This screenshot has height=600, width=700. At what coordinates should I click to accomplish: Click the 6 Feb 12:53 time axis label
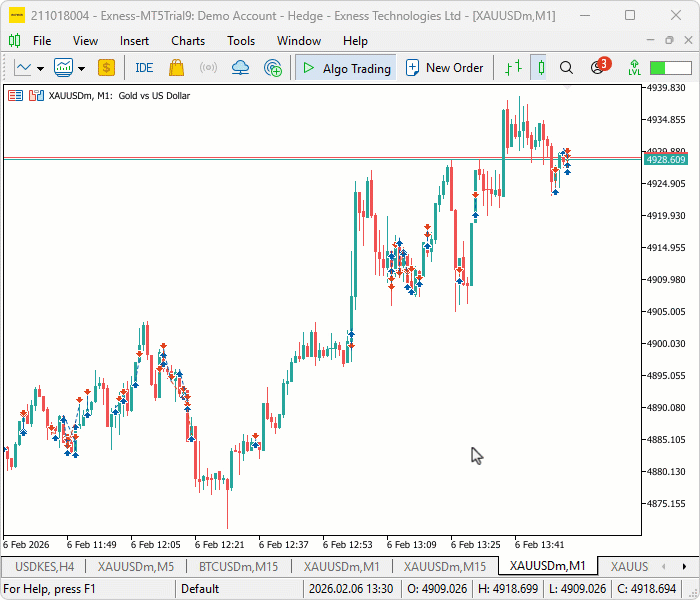pyautogui.click(x=347, y=545)
